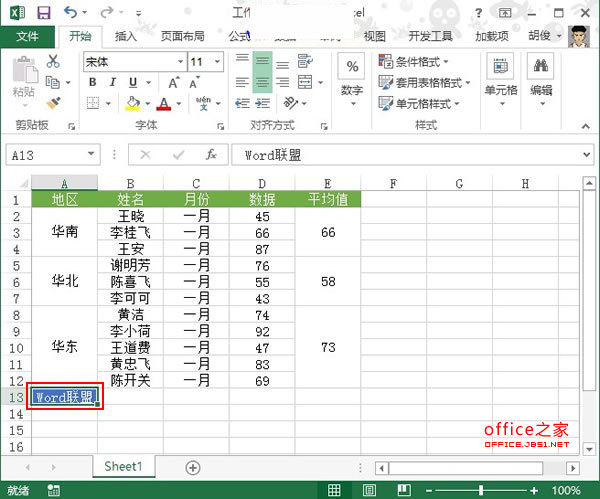Decrease font size with small A icon
Viewport: 600px width, 499px height.
[x=194, y=83]
